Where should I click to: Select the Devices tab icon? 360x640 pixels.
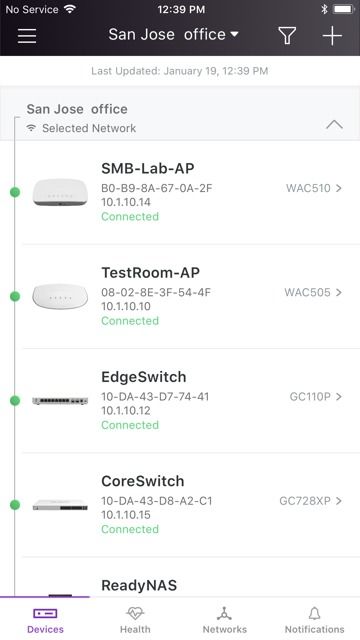[45, 613]
